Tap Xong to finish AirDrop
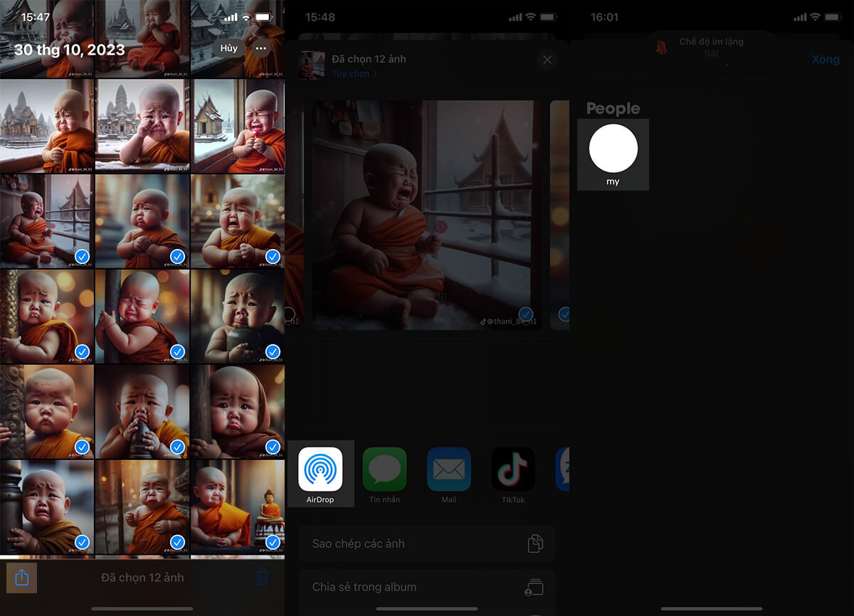 [x=826, y=60]
